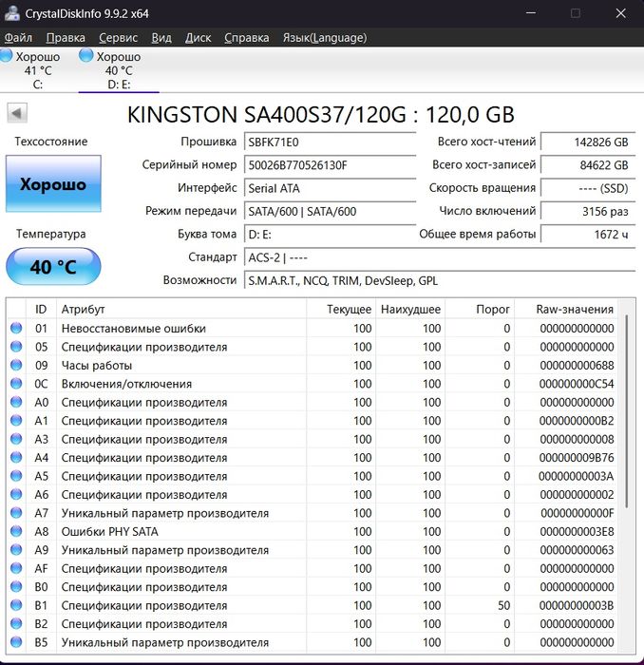Image resolution: width=644 pixels, height=665 pixels.
Task: Click total host writes value 84622 GB
Action: [588, 165]
